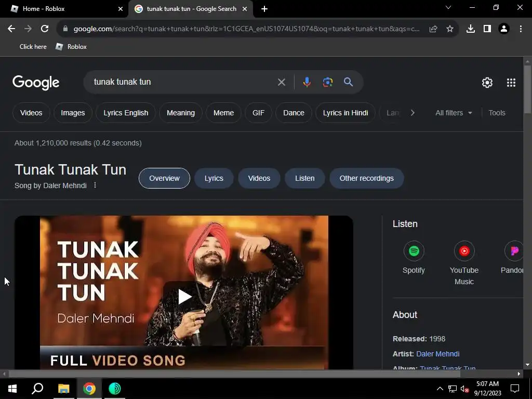Open network tray icon
The width and height of the screenshot is (532, 399).
click(453, 389)
